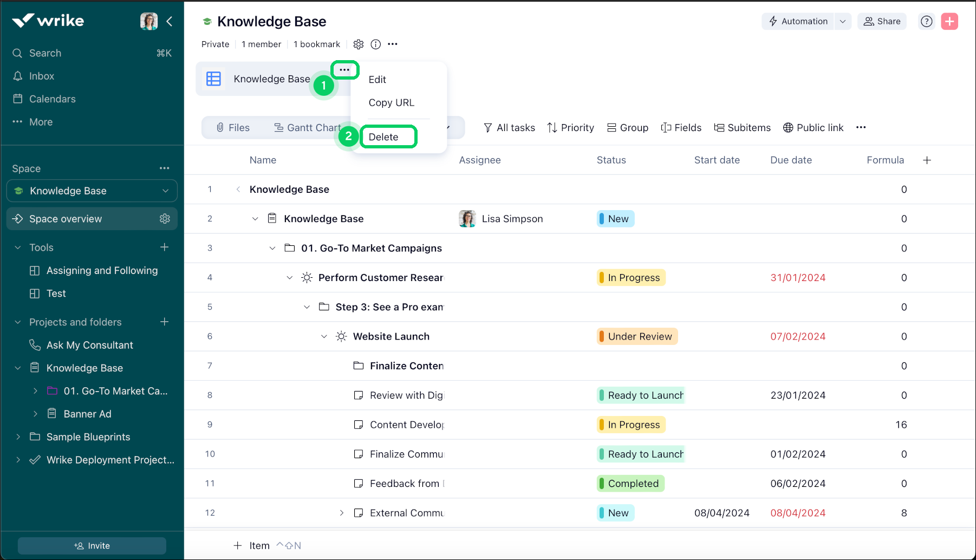
Task: Click the Share button
Action: point(882,22)
